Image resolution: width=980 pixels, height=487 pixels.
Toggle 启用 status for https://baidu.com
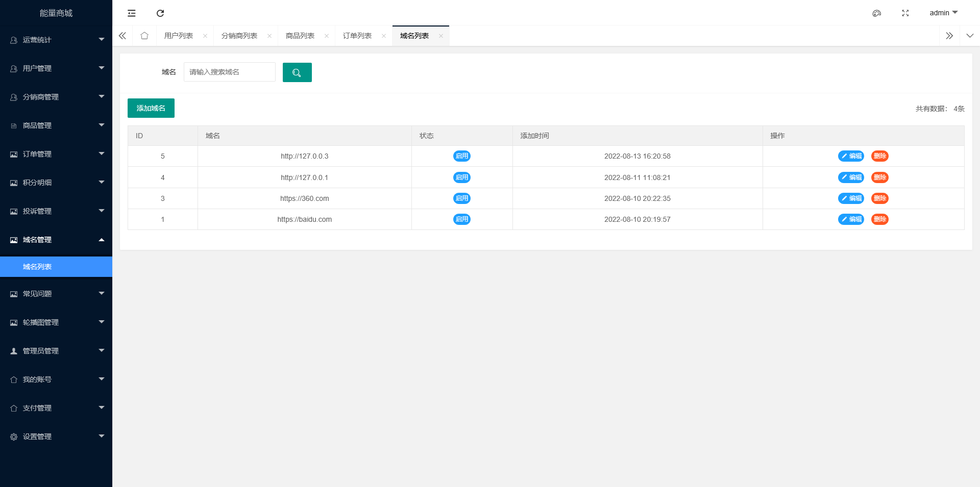tap(462, 219)
